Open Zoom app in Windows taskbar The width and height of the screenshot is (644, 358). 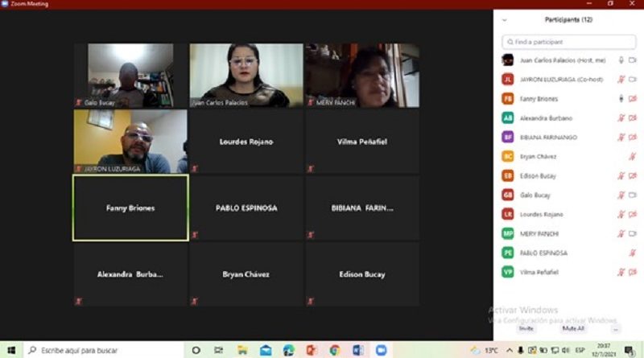point(381,350)
